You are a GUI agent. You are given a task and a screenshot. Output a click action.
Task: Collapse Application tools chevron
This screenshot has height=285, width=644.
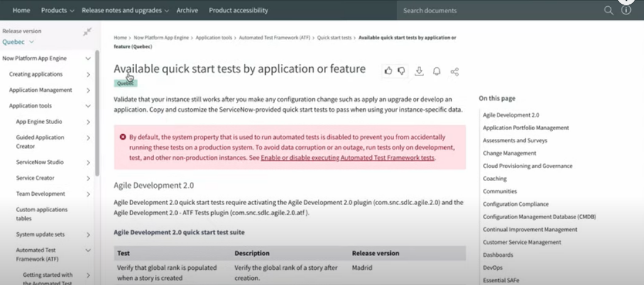point(88,106)
